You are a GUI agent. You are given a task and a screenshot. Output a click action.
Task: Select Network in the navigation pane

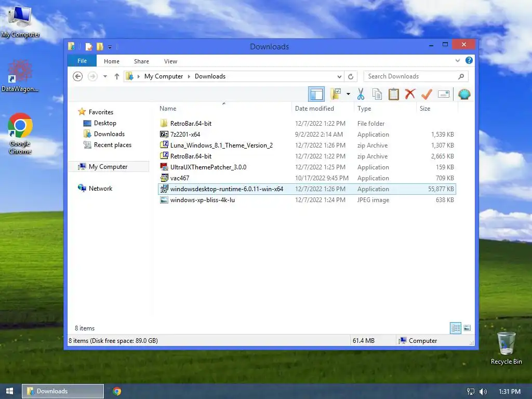coord(100,188)
